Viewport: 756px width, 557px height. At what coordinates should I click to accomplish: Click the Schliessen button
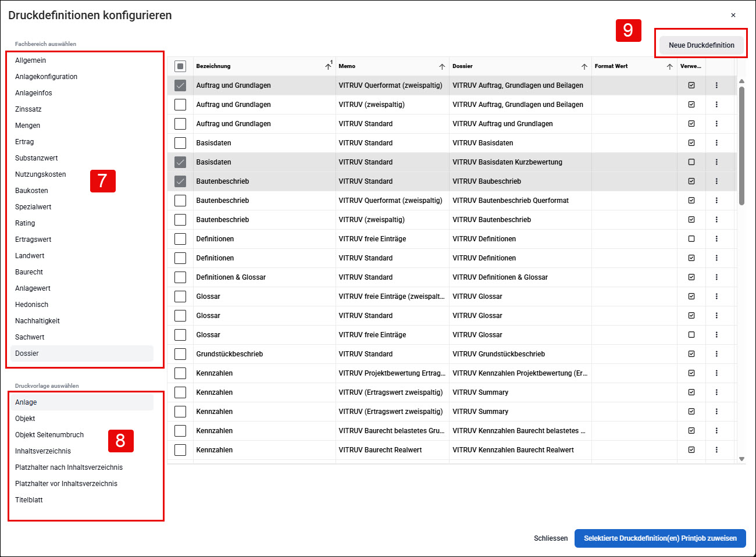551,538
